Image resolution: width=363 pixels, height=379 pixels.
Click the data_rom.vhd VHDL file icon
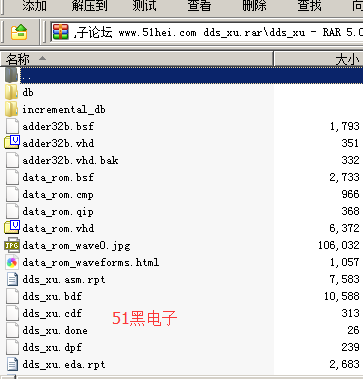[x=12, y=228]
